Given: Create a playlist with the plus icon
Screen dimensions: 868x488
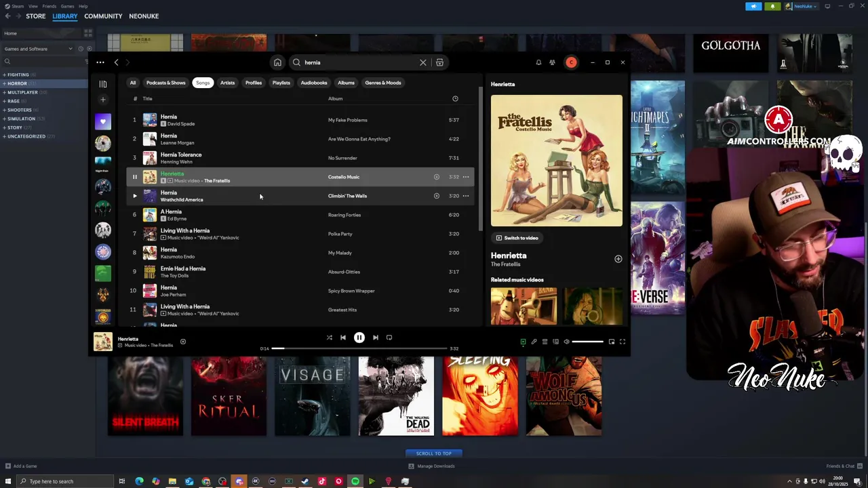Looking at the screenshot, I should pos(103,100).
